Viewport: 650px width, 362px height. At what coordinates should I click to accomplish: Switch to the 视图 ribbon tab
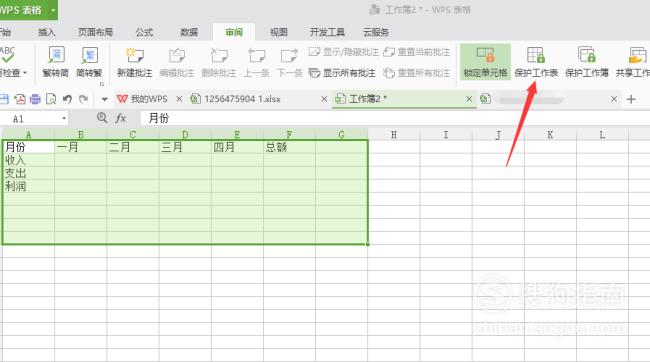tap(279, 32)
